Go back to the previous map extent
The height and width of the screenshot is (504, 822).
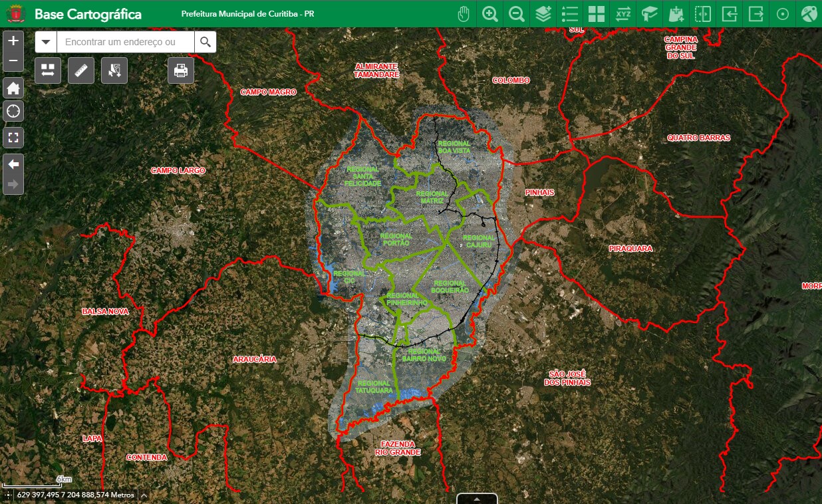click(x=13, y=164)
